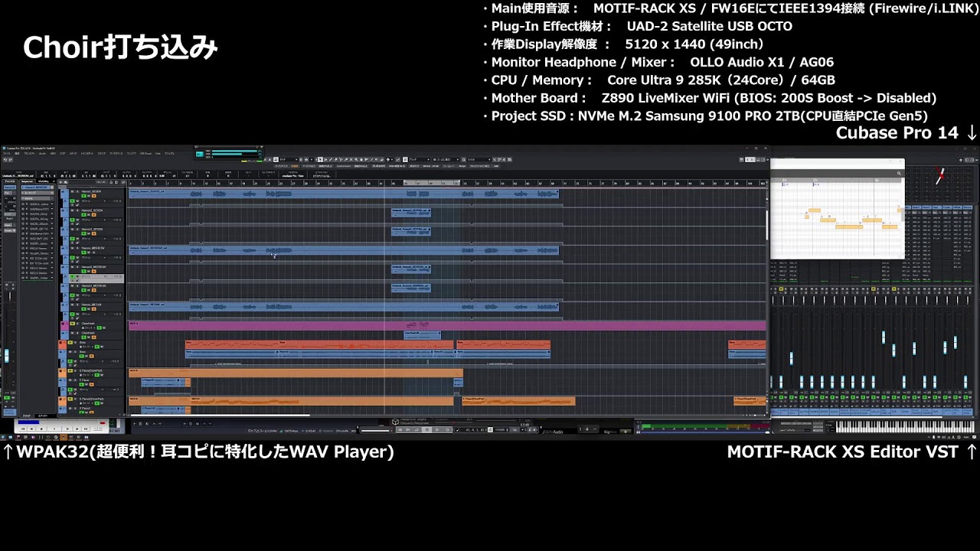Image resolution: width=980 pixels, height=551 pixels.
Task: Switch to the Visibility tab
Action: tap(44, 181)
